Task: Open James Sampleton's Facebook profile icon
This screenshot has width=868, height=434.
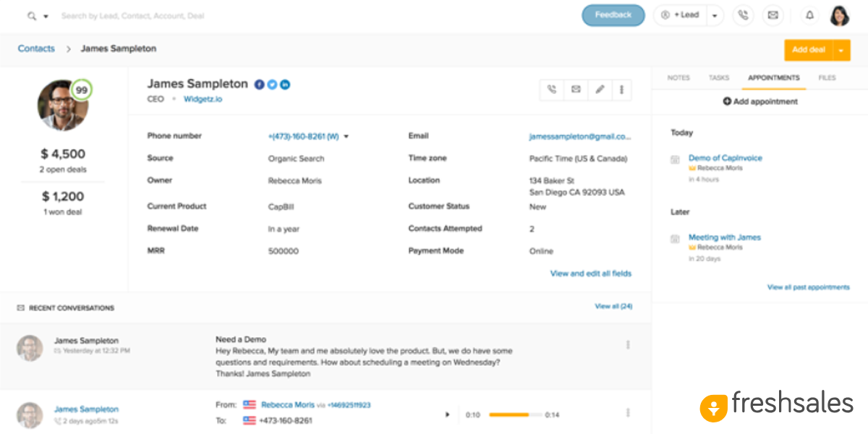Action: click(259, 85)
